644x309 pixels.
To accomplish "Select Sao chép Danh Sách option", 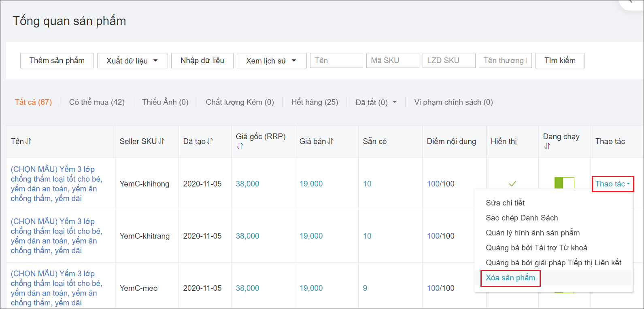I will point(522,218).
